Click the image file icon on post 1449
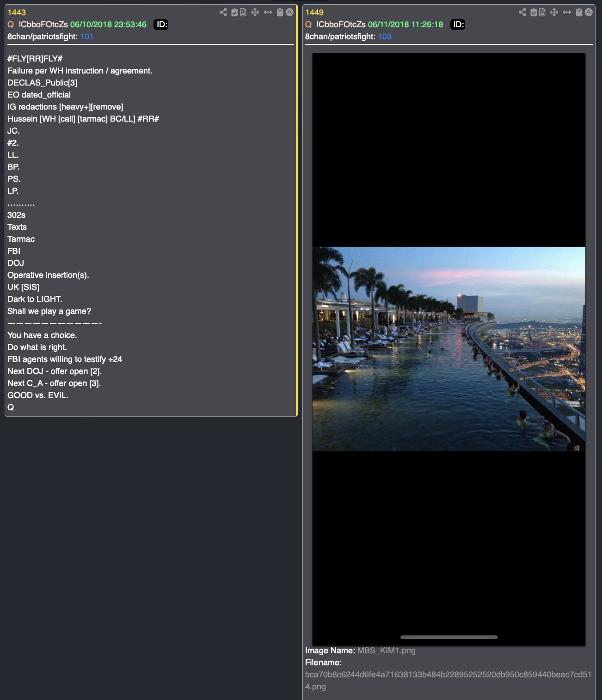Viewport: 602px width, 700px height. (542, 12)
